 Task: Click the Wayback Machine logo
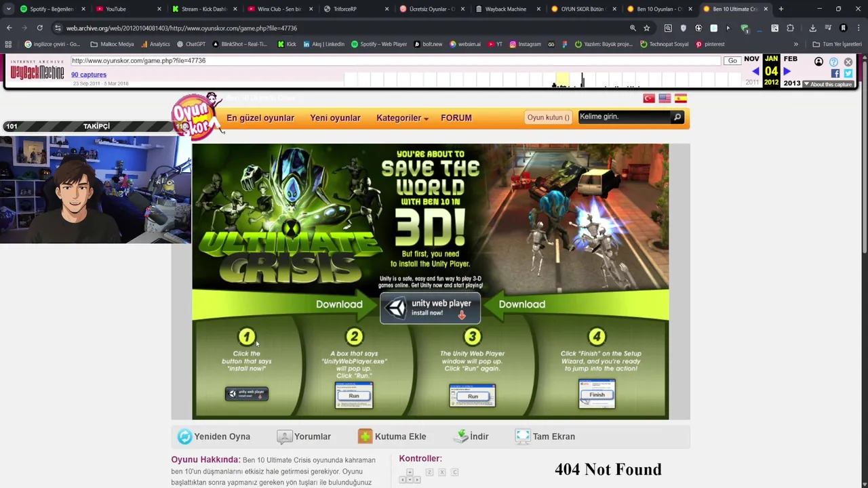pos(37,71)
